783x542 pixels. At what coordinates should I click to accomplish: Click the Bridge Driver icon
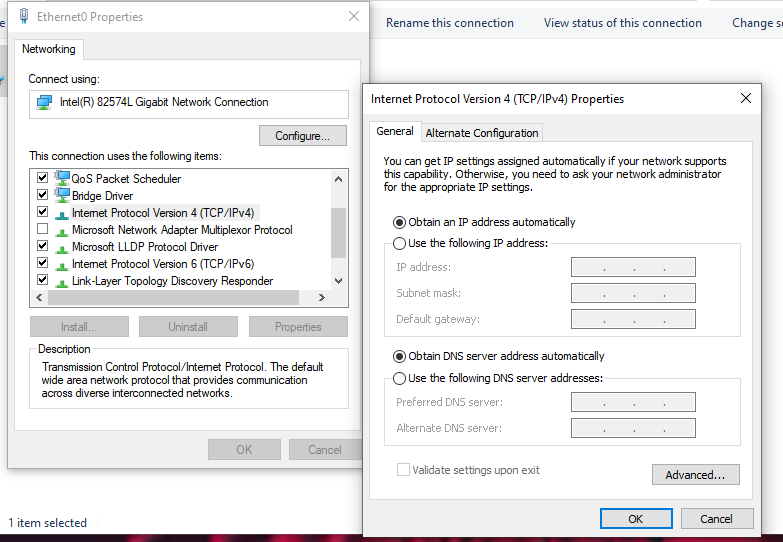tap(62, 195)
